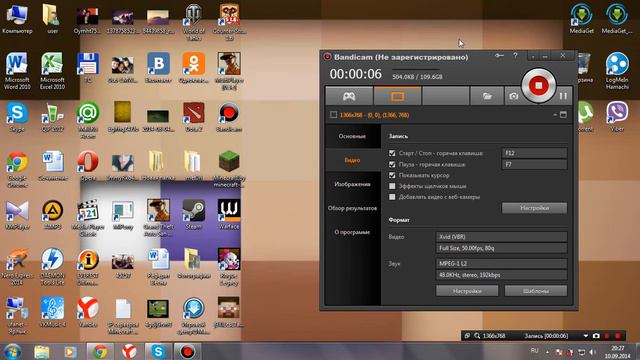640x360 pixels.
Task: Select Bandicam game recording mode gamepad tab
Action: click(x=349, y=96)
